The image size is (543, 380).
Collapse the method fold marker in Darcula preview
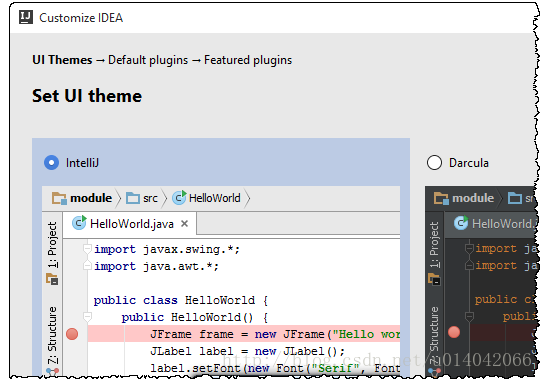[x=469, y=316]
